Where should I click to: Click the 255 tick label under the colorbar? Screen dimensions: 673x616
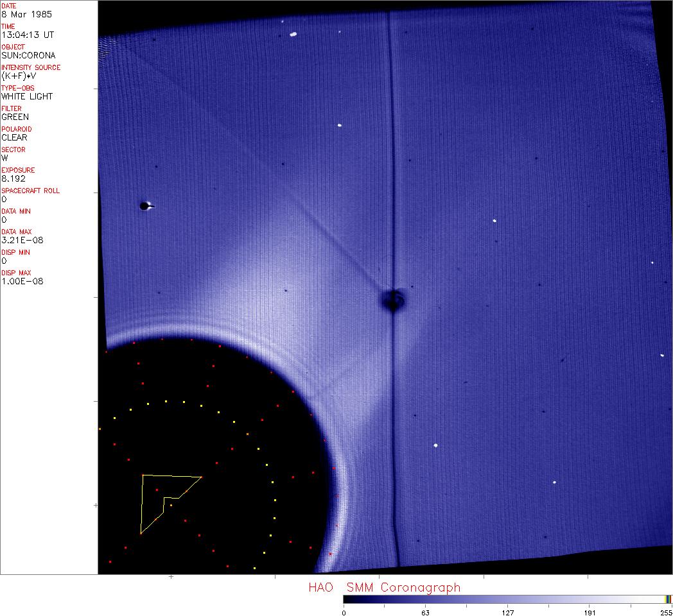(666, 612)
